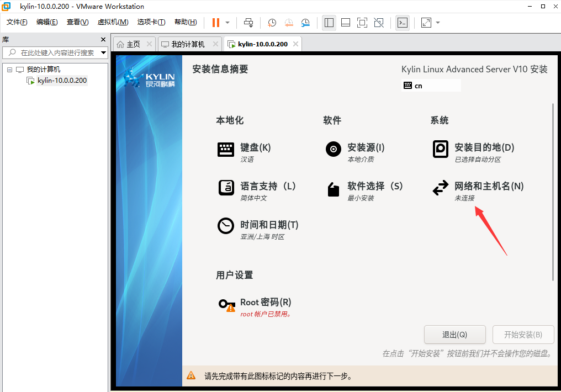
Task: Revert to previous snapshot icon
Action: pos(289,23)
